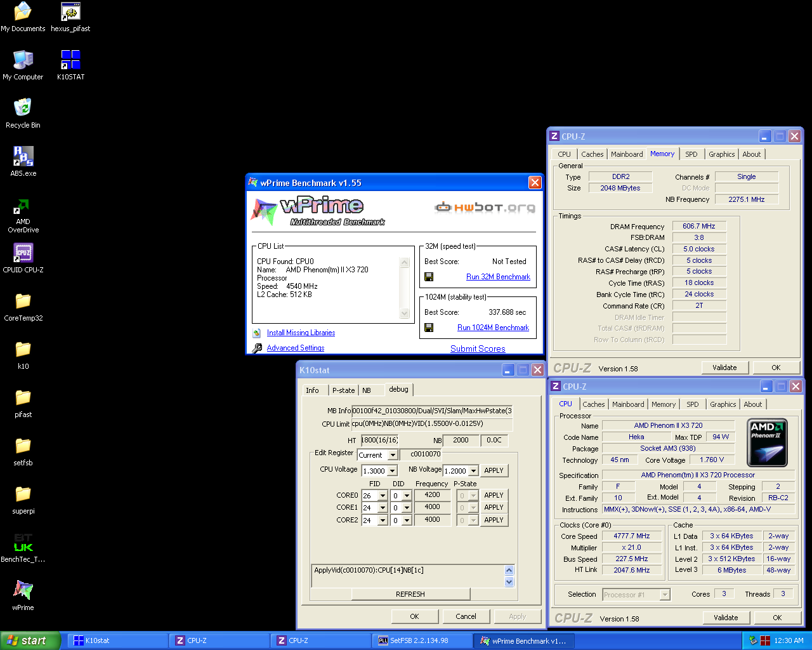This screenshot has width=812, height=650.
Task: Click the red tray icon beside the clock
Action: 765,640
